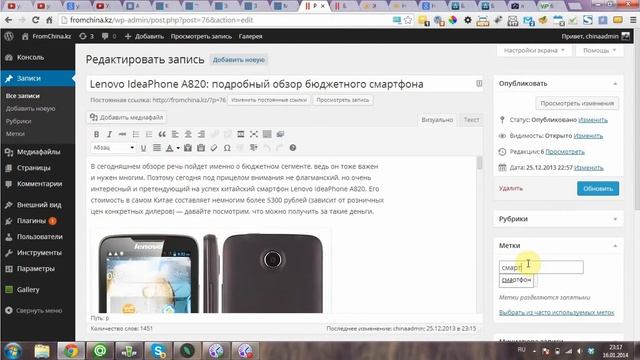Open the text color picker
The width and height of the screenshot is (640, 360).
pyautogui.click(x=169, y=148)
